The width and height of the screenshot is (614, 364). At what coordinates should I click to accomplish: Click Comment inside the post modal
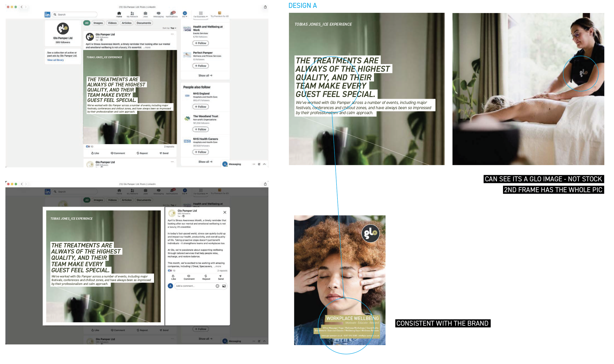pyautogui.click(x=189, y=277)
